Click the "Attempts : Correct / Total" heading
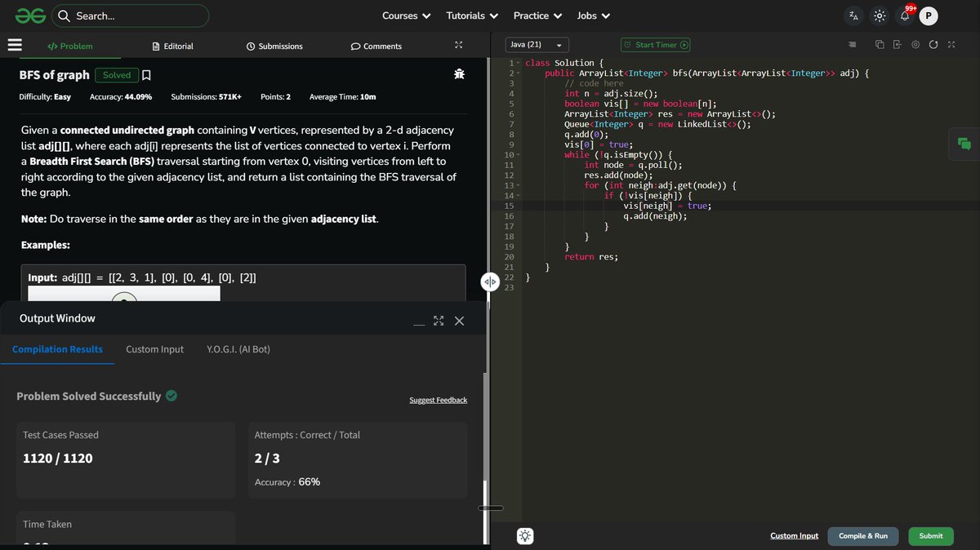The image size is (980, 550). click(x=307, y=436)
